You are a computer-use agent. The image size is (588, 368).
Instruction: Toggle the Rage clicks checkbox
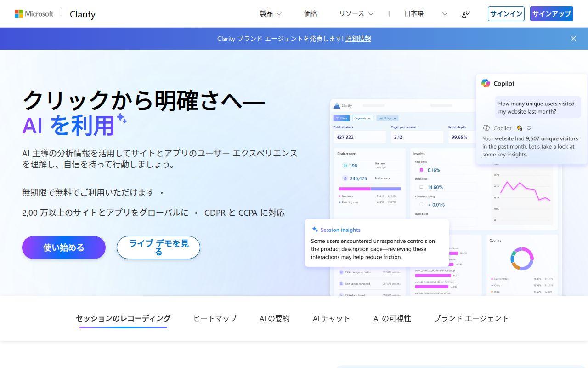click(421, 170)
